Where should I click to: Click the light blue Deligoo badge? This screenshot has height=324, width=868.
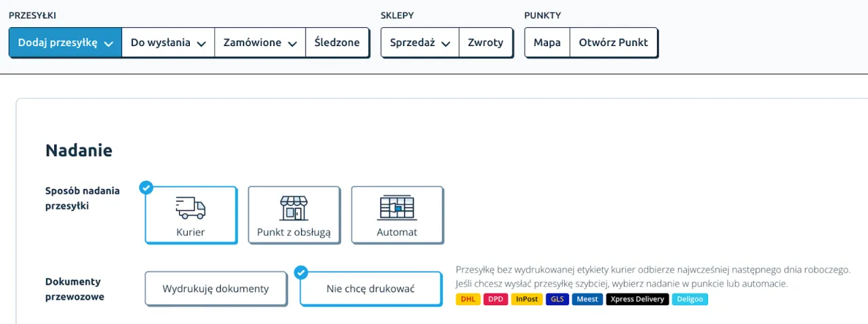coord(690,299)
